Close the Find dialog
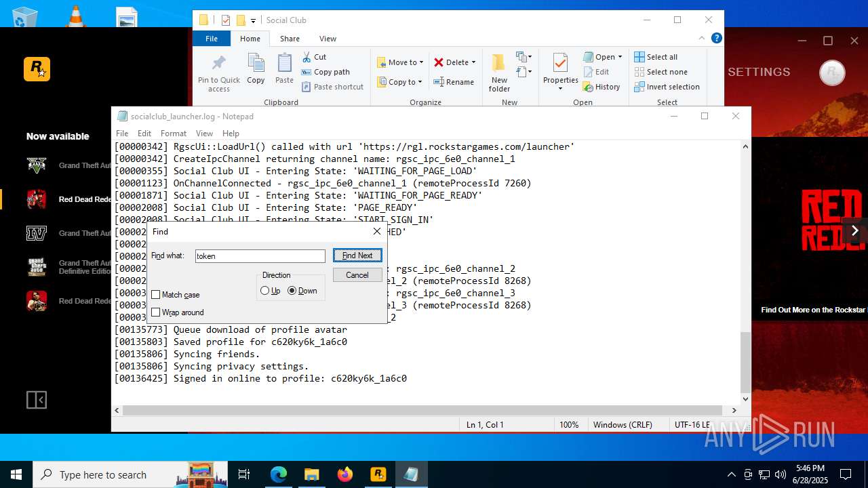The image size is (868, 488). point(377,232)
